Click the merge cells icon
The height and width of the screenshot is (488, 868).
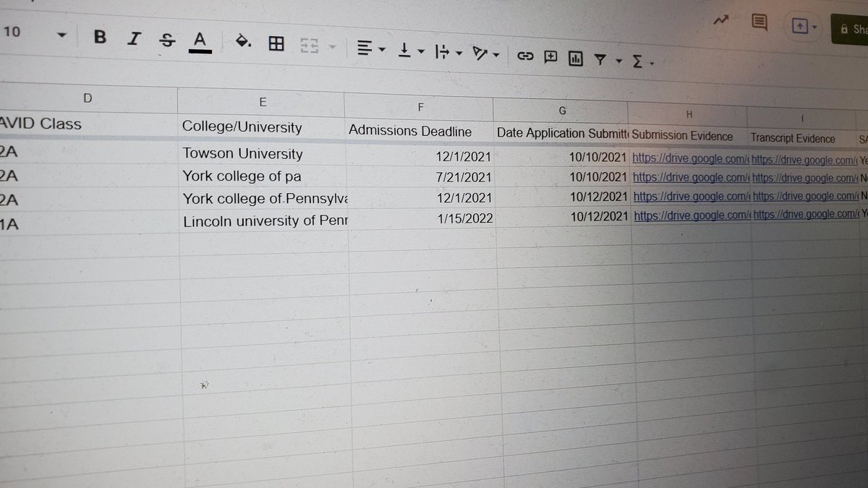tap(309, 47)
